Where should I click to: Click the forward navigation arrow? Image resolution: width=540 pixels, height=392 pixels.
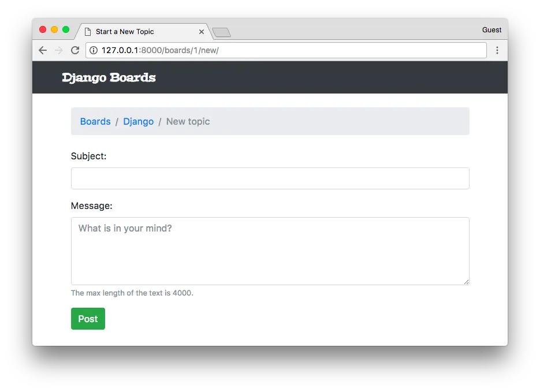tap(58, 50)
